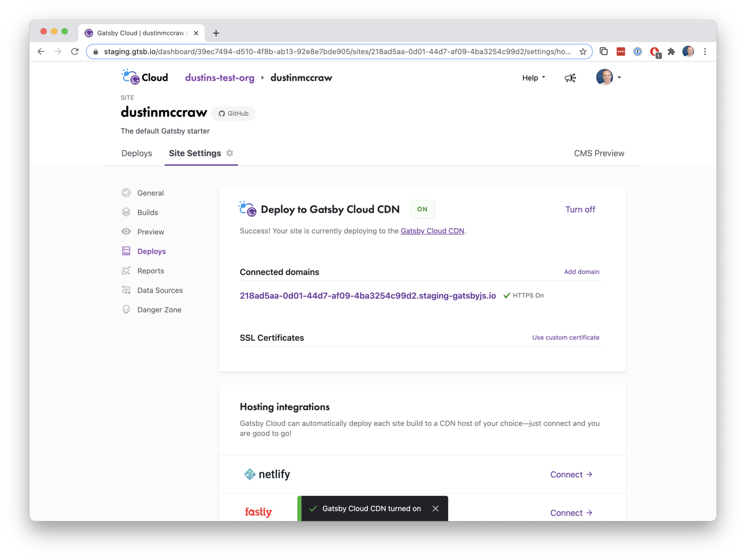Click the fastly logo
This screenshot has width=746, height=560.
(258, 512)
